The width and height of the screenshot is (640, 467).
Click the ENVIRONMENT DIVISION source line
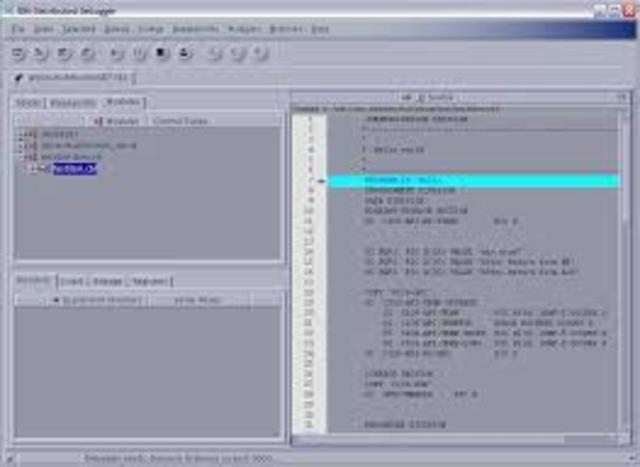[x=411, y=191]
